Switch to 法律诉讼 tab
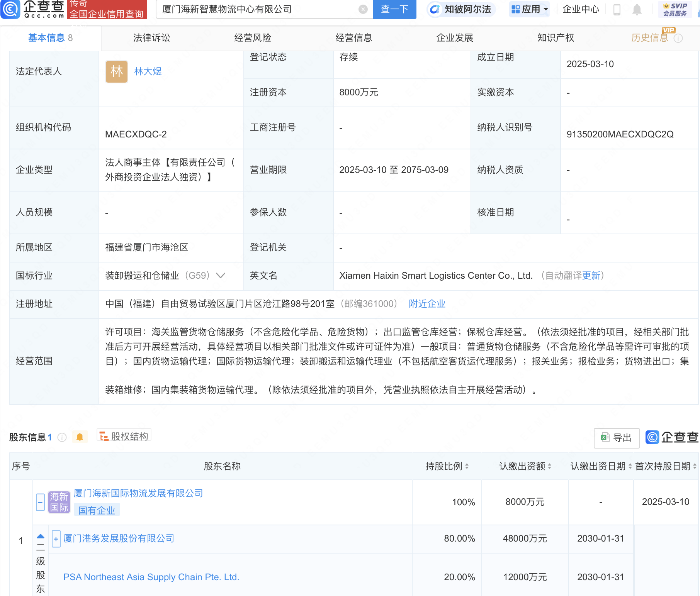This screenshot has width=700, height=596. [151, 38]
